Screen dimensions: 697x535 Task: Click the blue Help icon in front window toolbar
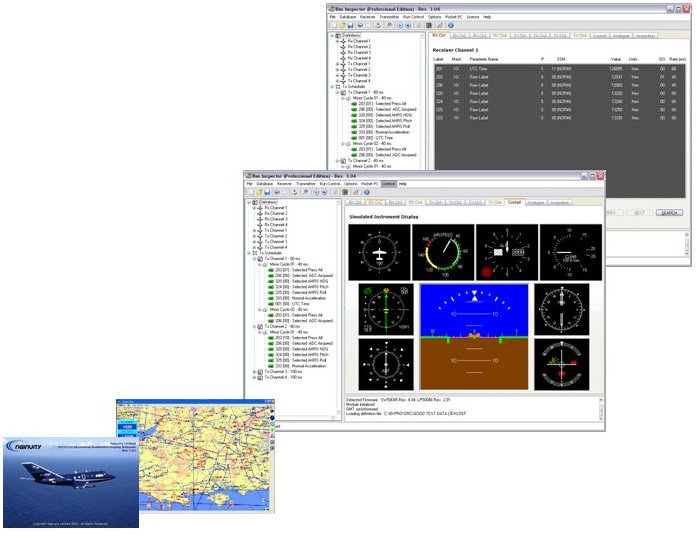(x=366, y=192)
